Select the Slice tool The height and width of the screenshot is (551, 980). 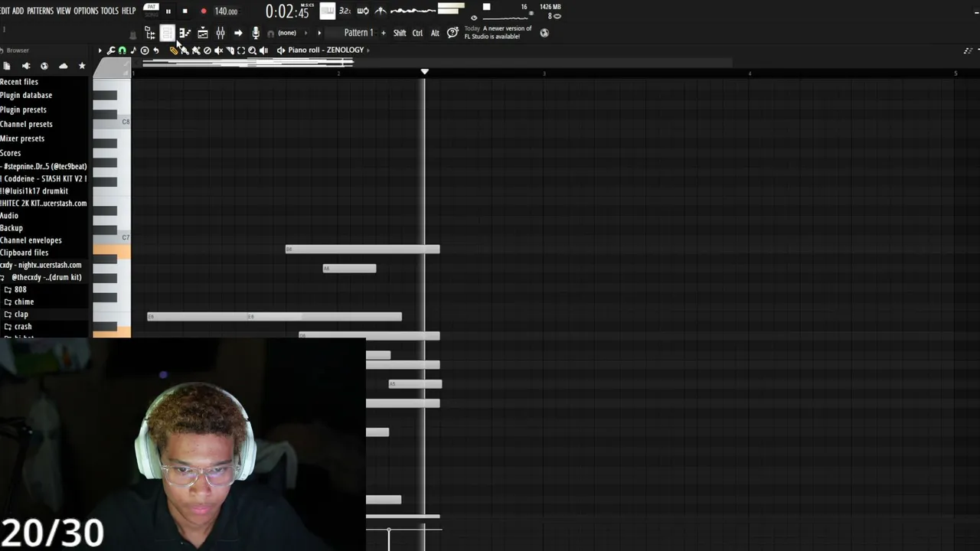coord(230,51)
